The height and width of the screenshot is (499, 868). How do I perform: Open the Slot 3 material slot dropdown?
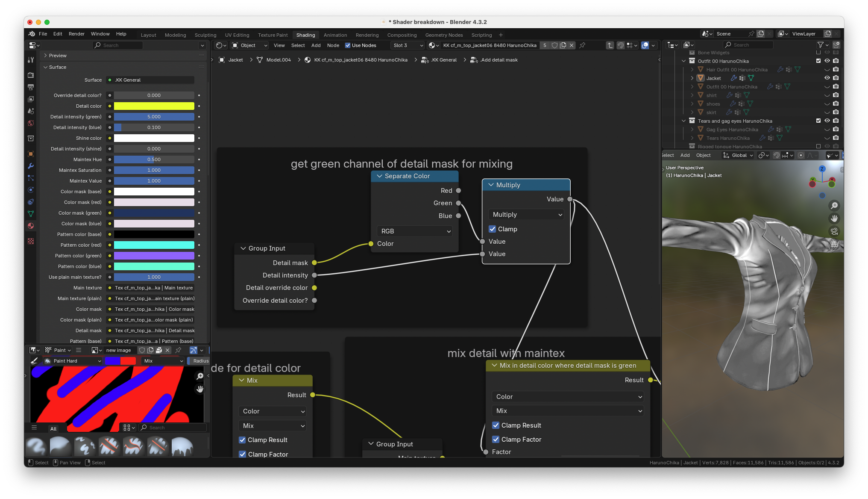pyautogui.click(x=408, y=45)
